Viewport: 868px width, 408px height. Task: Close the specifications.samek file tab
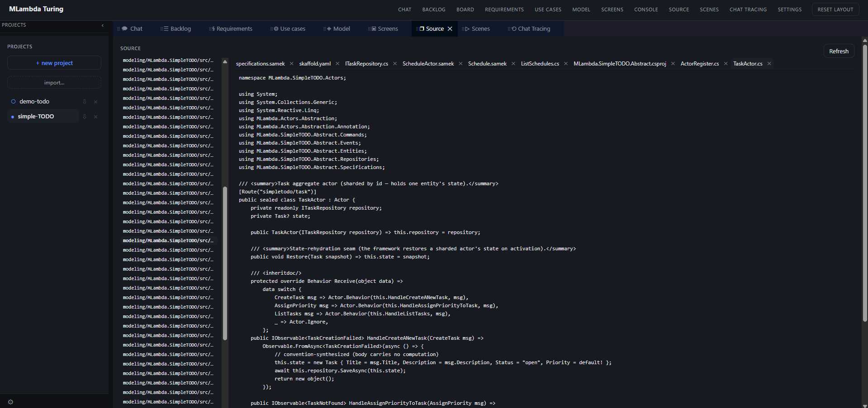tap(291, 64)
